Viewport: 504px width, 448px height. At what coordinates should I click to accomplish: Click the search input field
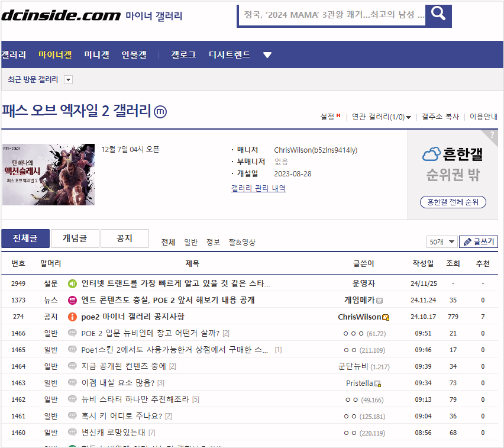click(x=332, y=15)
